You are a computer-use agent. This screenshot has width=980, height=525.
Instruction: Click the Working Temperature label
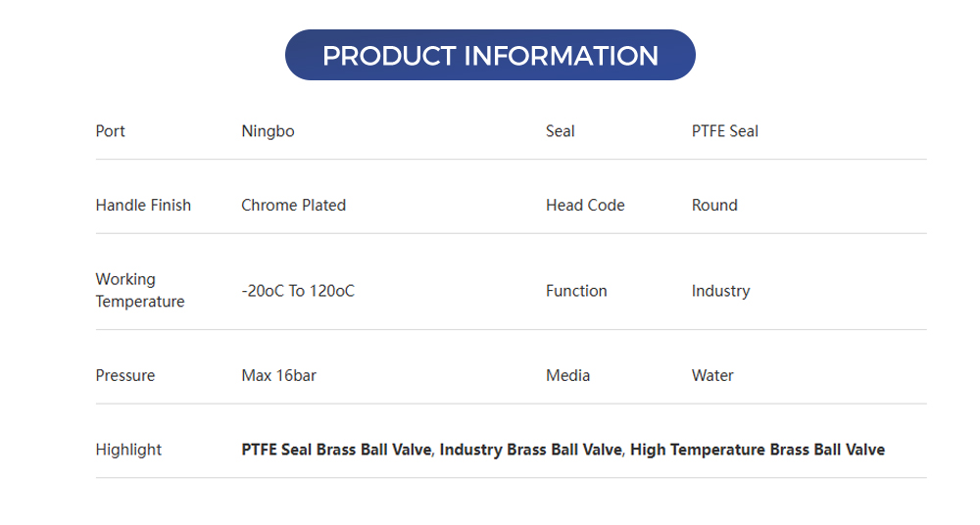tap(139, 291)
